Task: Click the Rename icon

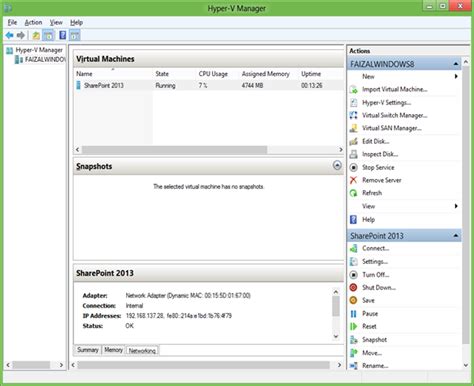Action: pos(353,366)
